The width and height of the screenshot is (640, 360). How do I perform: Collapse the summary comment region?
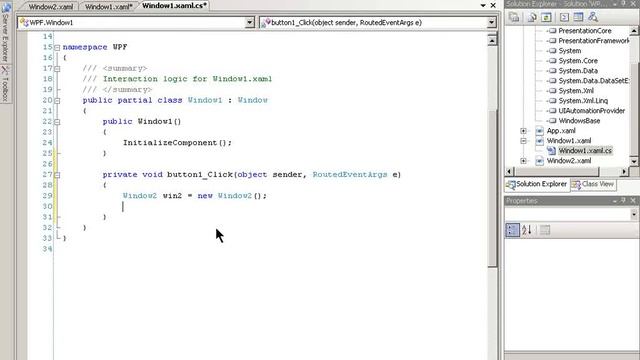[57, 69]
